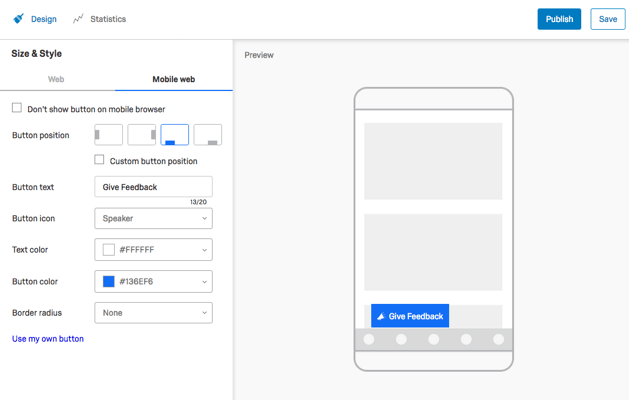The height and width of the screenshot is (400, 629).
Task: Focus the Button text input field
Action: tap(153, 187)
